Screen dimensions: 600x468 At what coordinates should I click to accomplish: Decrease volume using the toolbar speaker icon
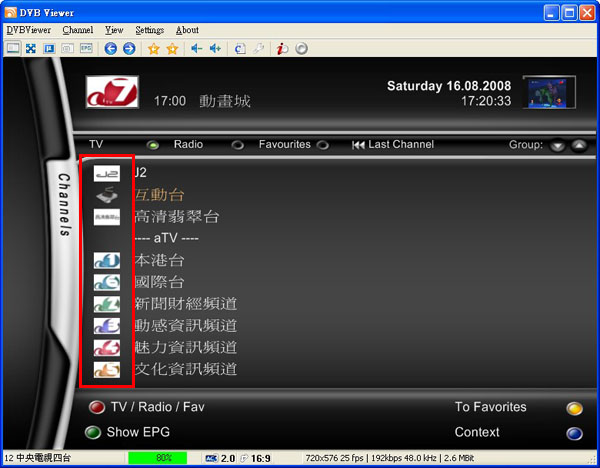coord(196,48)
